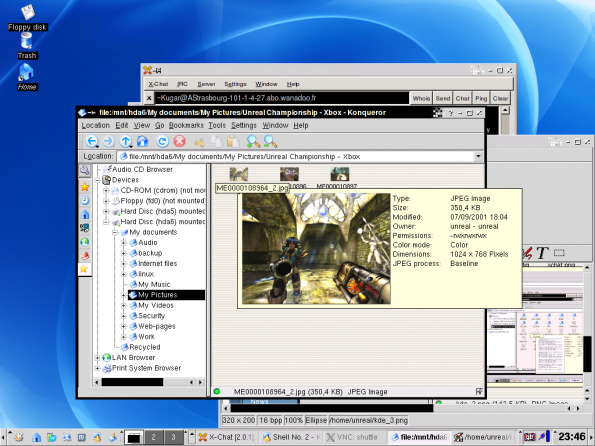Open the Location bar dropdown arrow
This screenshot has width=595, height=446.
click(x=478, y=156)
